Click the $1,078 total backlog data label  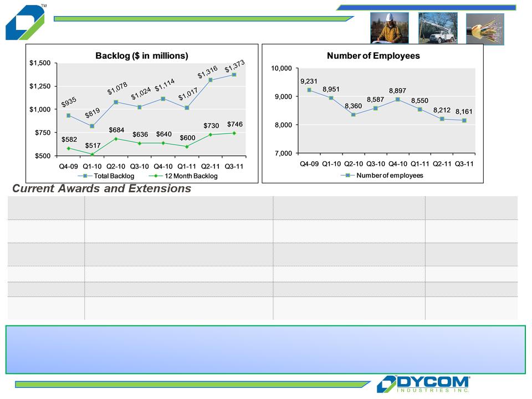(117, 88)
